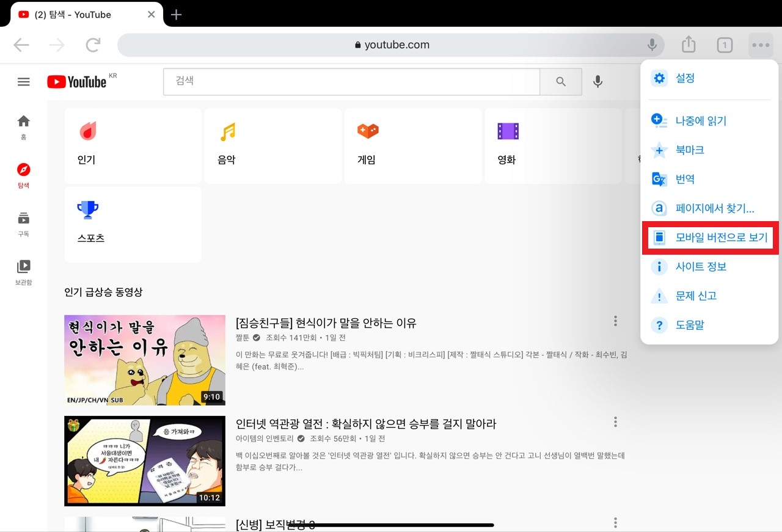
Task: Open the 스포츠 sports category card
Action: (x=133, y=225)
